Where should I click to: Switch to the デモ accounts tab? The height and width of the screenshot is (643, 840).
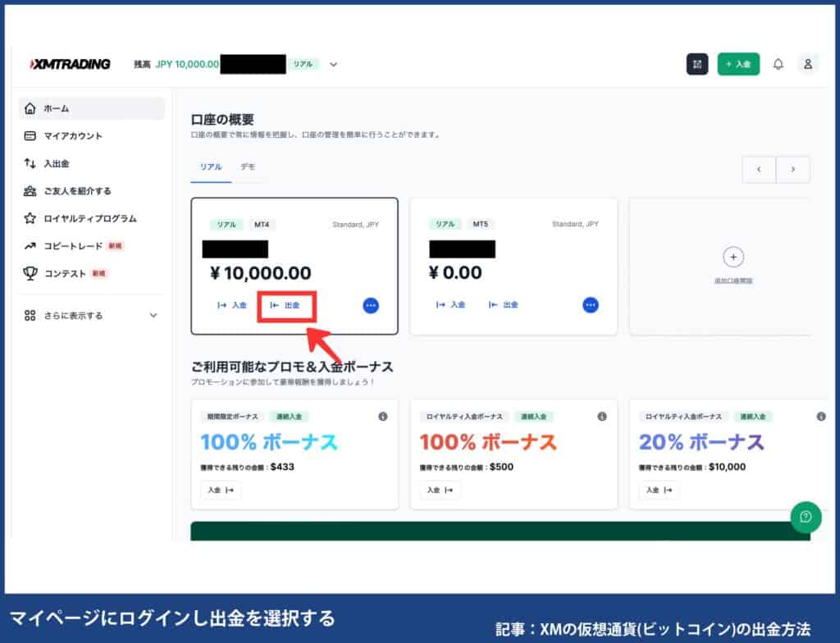(248, 167)
